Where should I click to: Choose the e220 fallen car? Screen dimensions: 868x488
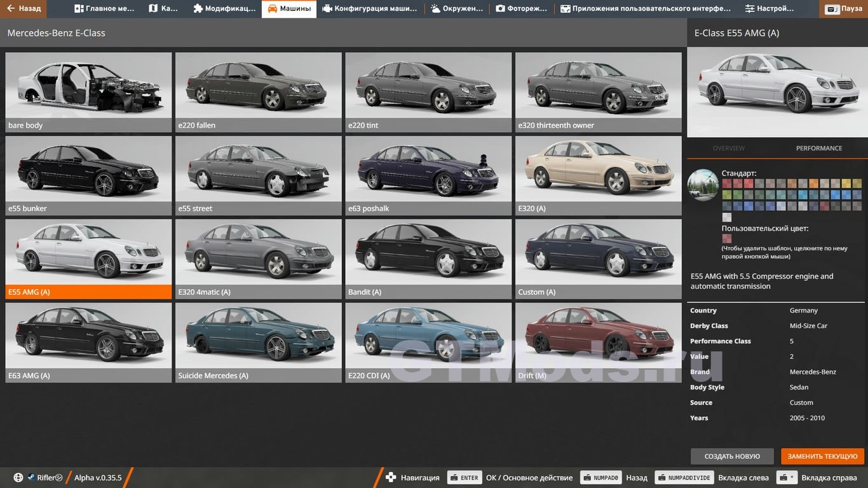click(259, 92)
